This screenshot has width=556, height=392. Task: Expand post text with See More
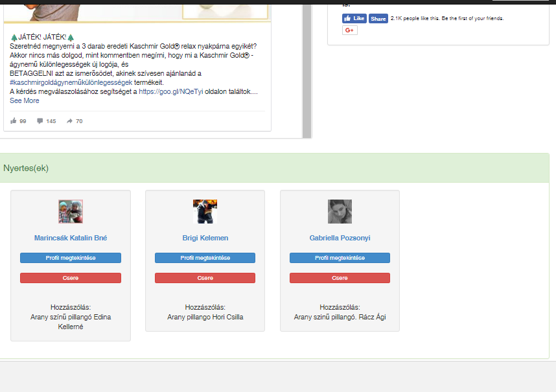pyautogui.click(x=24, y=100)
